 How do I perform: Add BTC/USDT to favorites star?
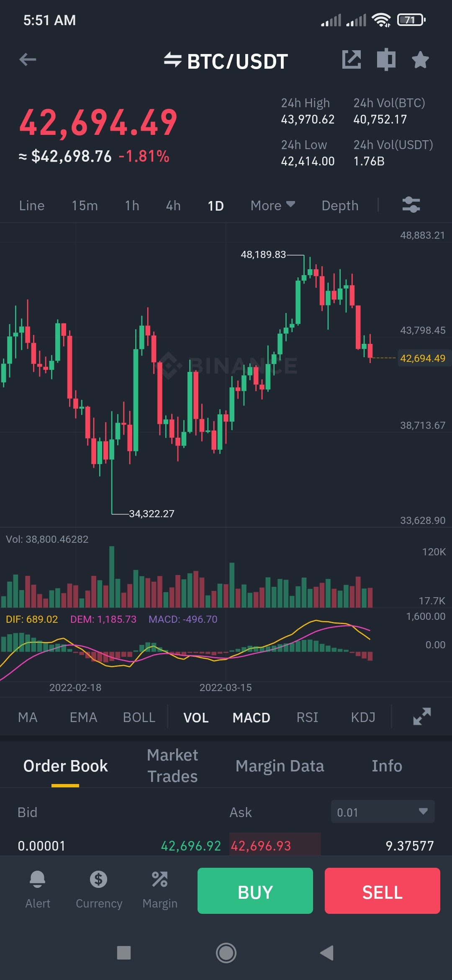420,59
